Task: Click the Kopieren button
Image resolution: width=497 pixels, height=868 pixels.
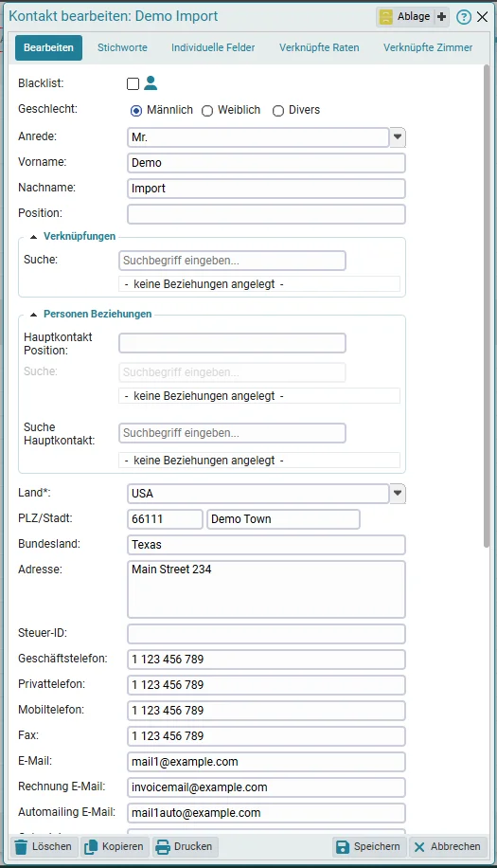Action: [x=115, y=846]
